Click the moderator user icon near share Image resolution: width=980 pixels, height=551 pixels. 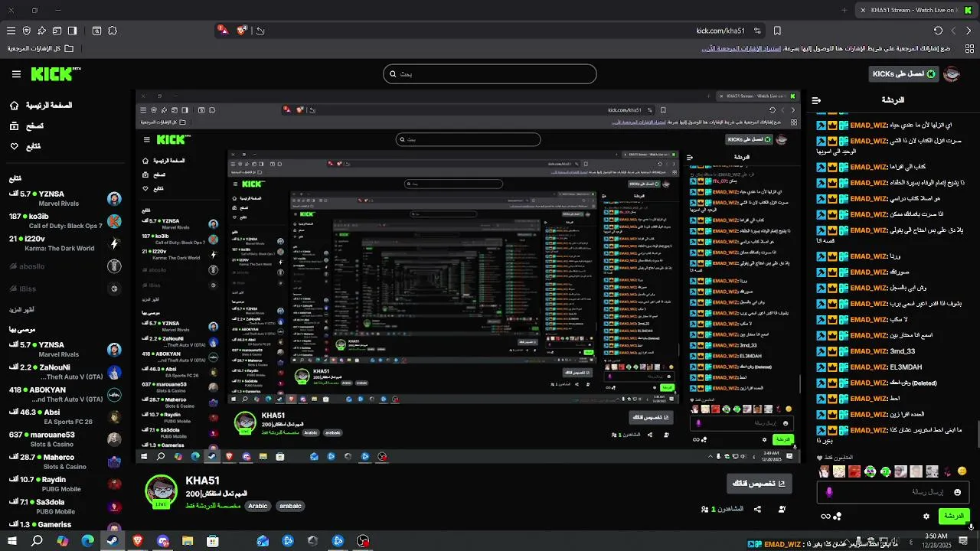point(782,509)
